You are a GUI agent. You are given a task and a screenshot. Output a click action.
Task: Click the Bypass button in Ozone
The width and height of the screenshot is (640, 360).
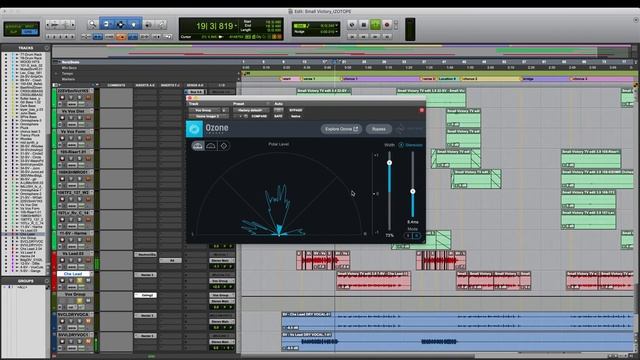coord(378,129)
